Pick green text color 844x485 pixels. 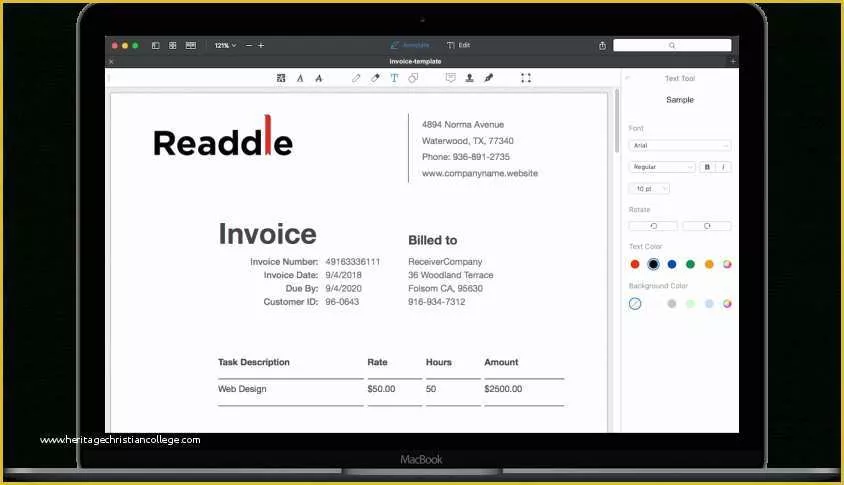691,264
